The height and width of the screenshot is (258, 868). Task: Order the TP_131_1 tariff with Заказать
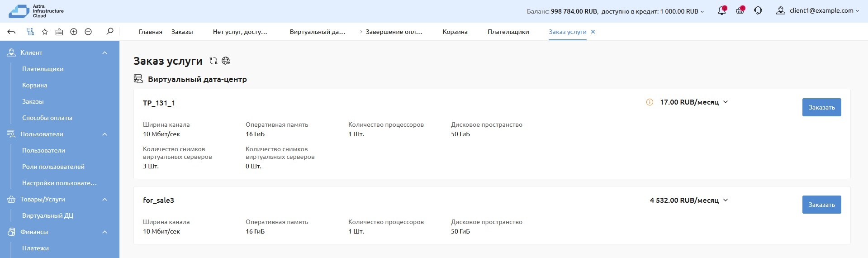(821, 107)
